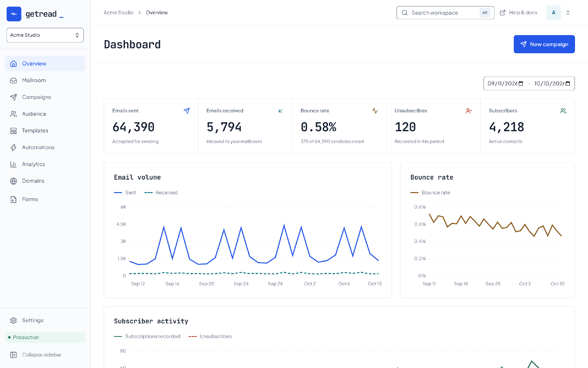This screenshot has height=368, width=588.
Task: Toggle the Received series legend
Action: (161, 193)
